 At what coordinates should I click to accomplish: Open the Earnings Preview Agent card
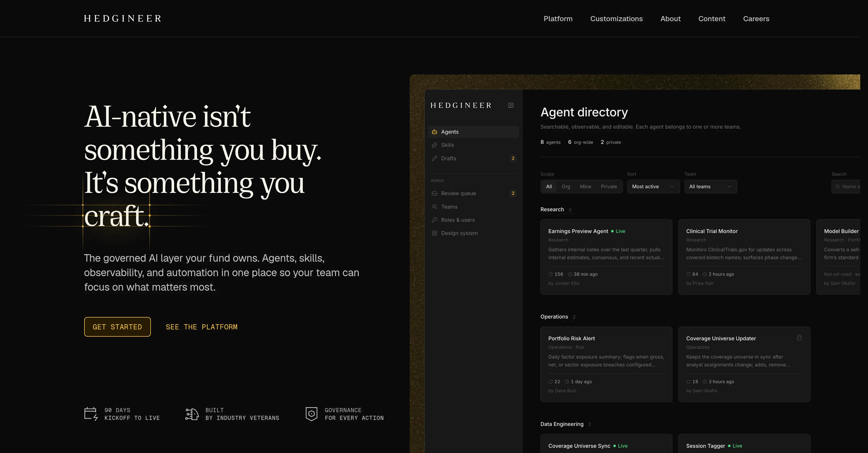[606, 257]
